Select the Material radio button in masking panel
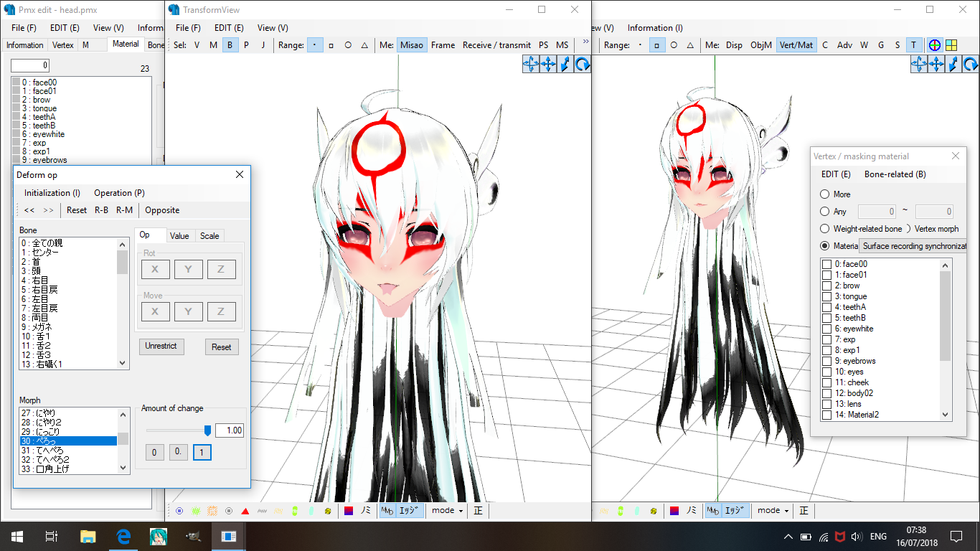 tap(824, 246)
